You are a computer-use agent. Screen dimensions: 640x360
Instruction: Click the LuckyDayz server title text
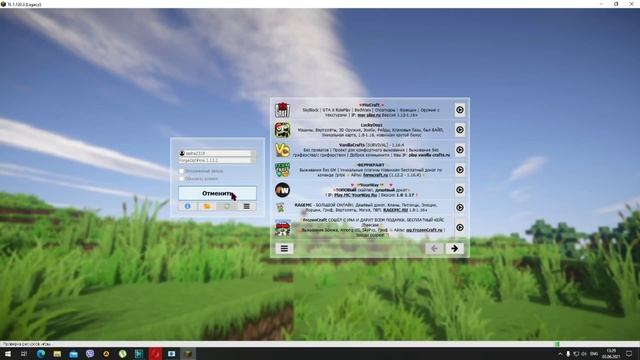pos(371,125)
